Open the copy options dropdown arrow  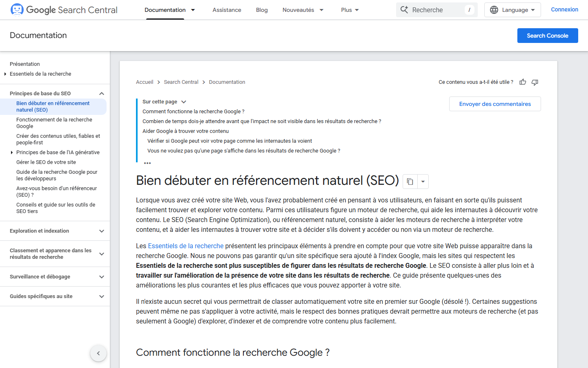pyautogui.click(x=423, y=182)
